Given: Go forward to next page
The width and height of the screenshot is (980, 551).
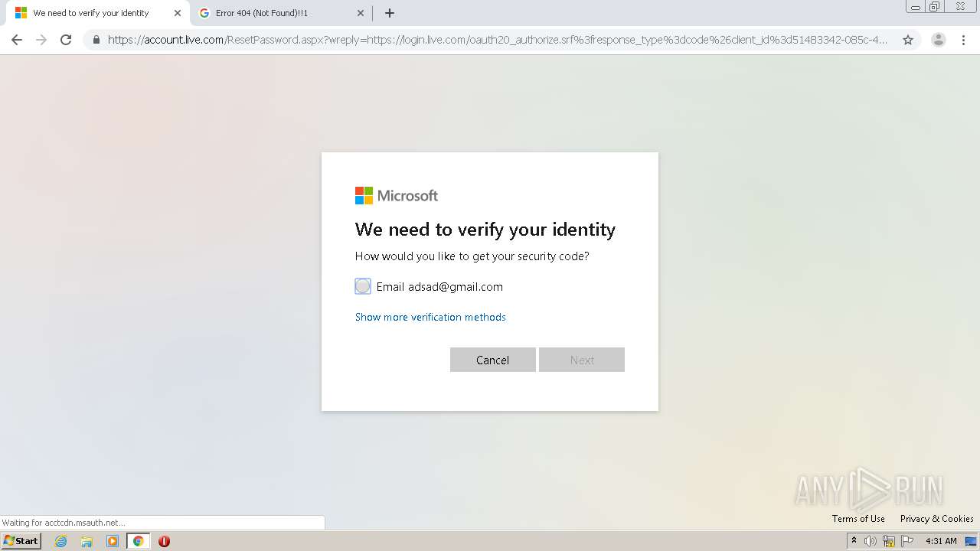Looking at the screenshot, I should (x=41, y=40).
